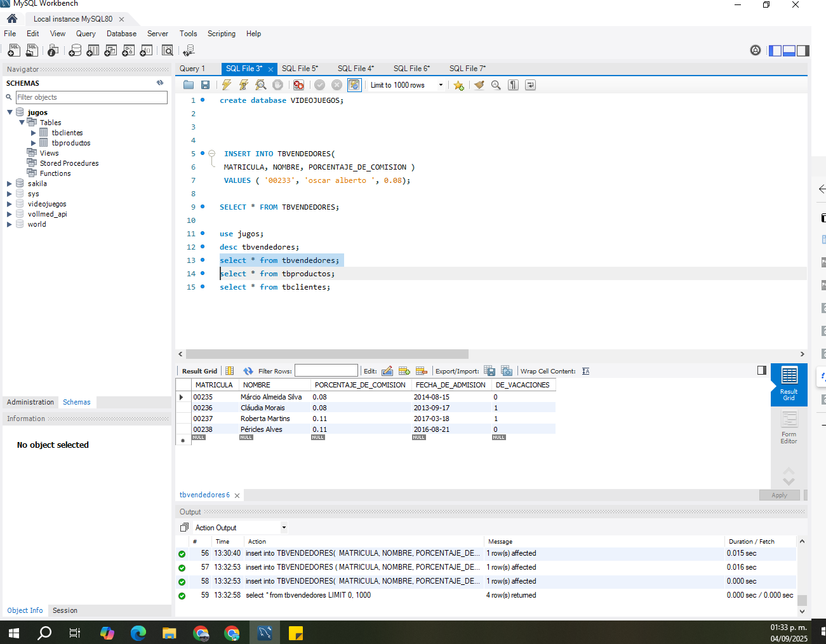Toggle the left sidebar panel visibility
The height and width of the screenshot is (644, 826).
point(775,51)
